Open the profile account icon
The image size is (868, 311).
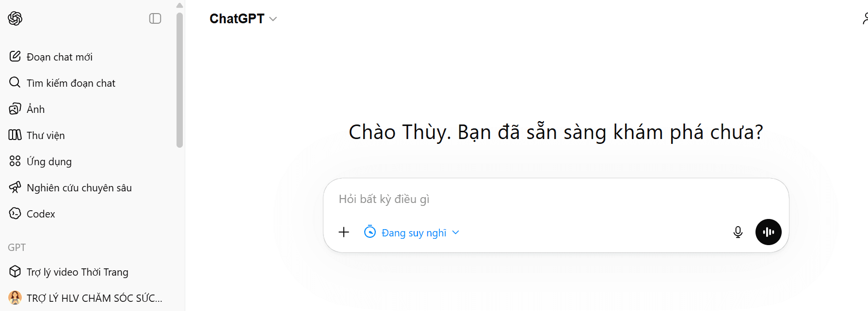pos(864,18)
